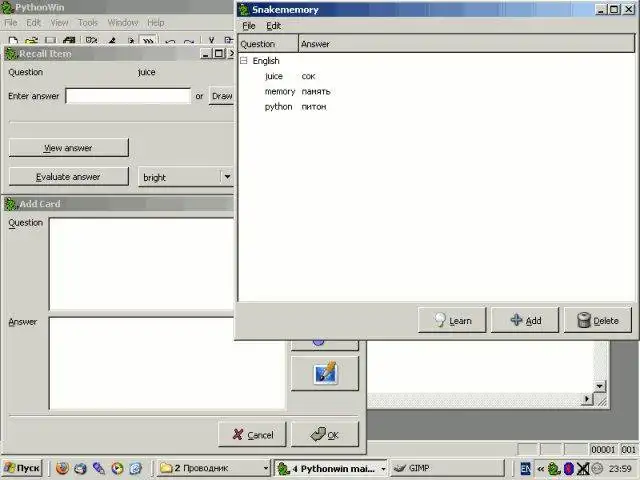Click the New file icon in PythonWin toolbar
Viewport: 640px width, 480px height.
click(13, 41)
